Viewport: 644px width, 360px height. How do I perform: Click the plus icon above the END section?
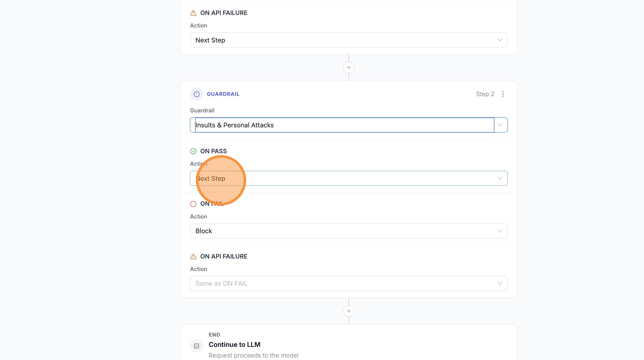tap(349, 311)
